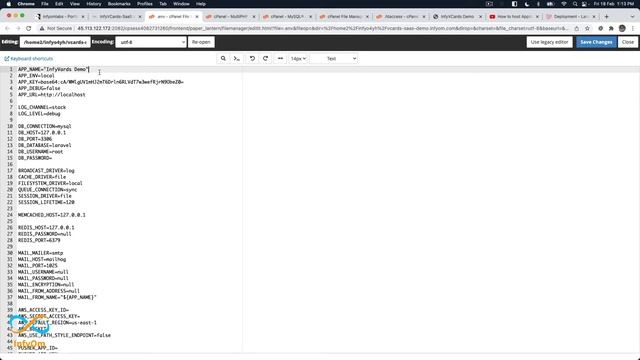
Task: Click the MEMCACHED_HOST=127.0.0.1 line
Action: click(51, 215)
